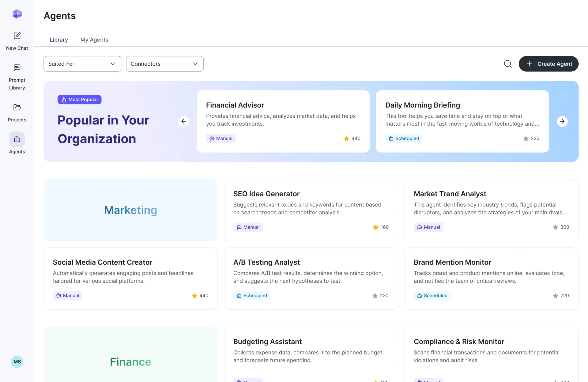Viewport: 588px width, 382px height.
Task: Star the Daily Morning Briefing agent
Action: pyautogui.click(x=526, y=138)
